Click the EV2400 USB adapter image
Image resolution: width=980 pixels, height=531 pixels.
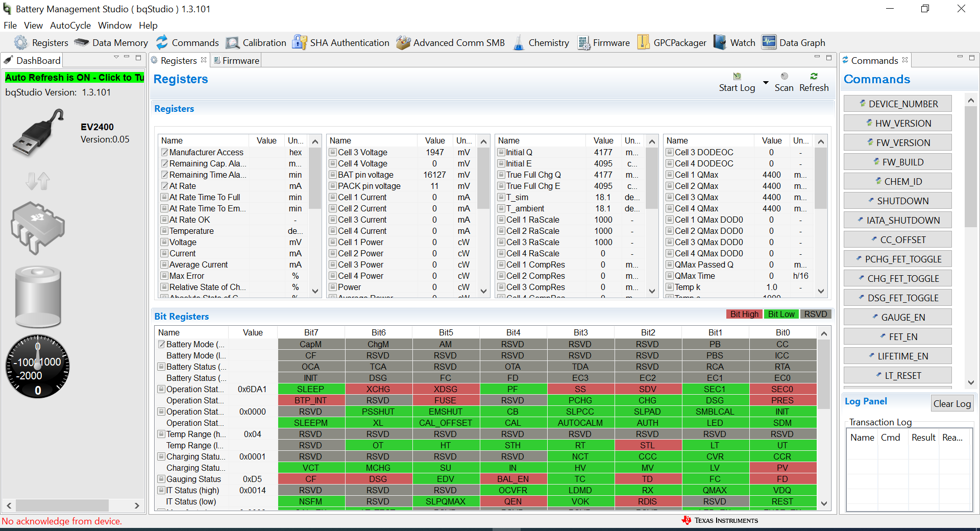click(38, 132)
